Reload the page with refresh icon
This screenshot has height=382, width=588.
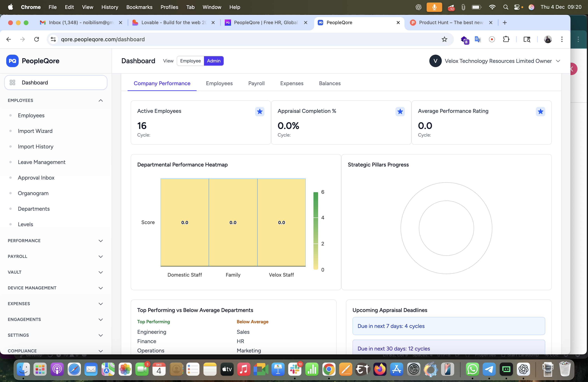click(x=37, y=39)
